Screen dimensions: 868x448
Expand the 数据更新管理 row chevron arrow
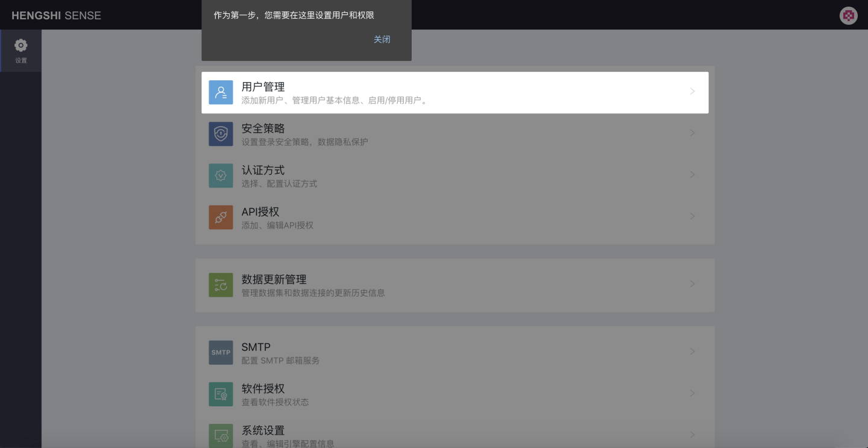693,284
